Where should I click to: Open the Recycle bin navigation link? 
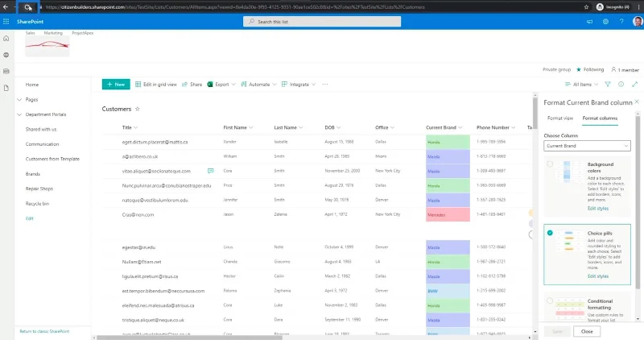(x=37, y=204)
